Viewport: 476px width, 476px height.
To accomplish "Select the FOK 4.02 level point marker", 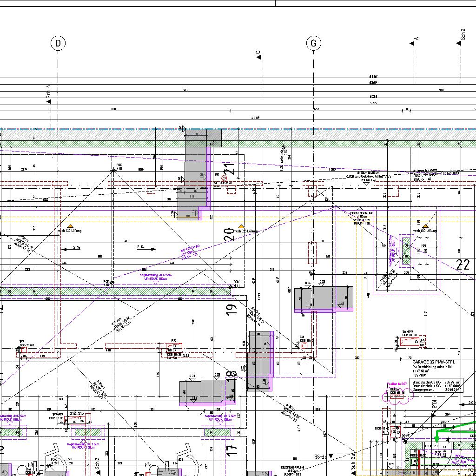I will (x=113, y=171).
